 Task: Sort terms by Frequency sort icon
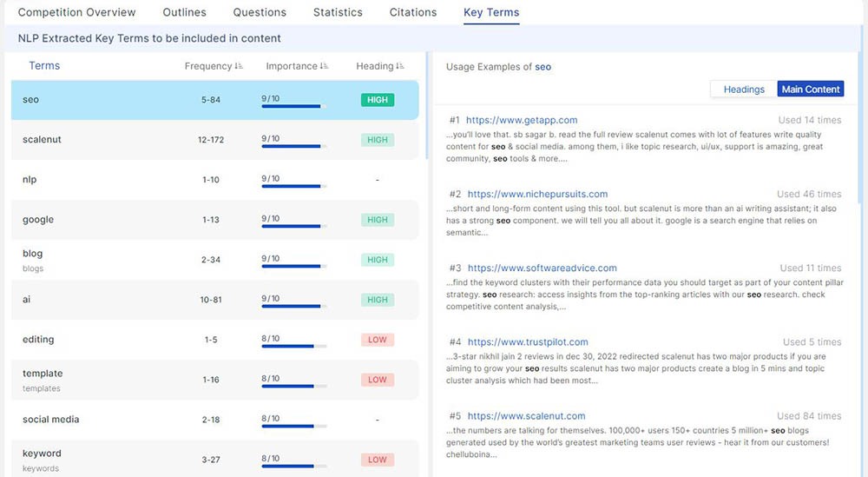click(x=239, y=67)
